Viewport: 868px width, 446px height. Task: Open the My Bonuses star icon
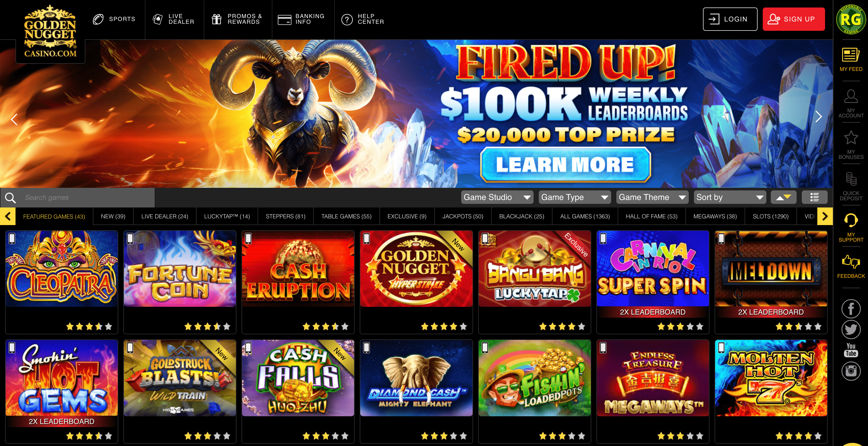[x=851, y=138]
